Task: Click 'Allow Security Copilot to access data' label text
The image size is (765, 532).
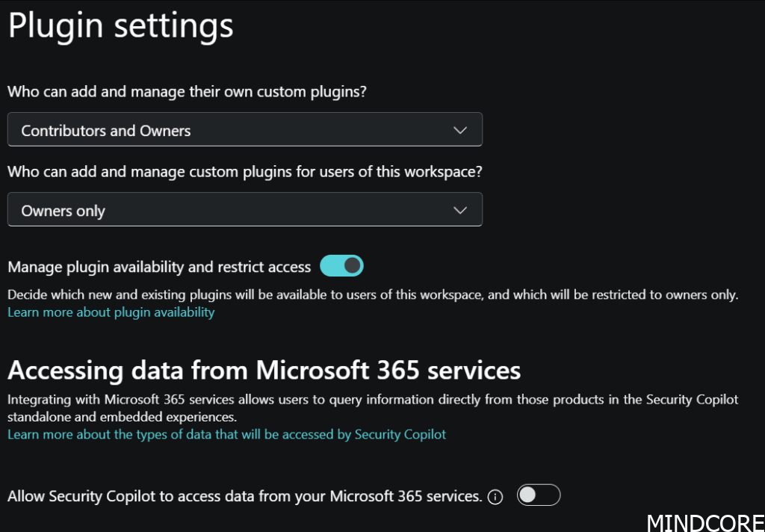Action: coord(244,496)
